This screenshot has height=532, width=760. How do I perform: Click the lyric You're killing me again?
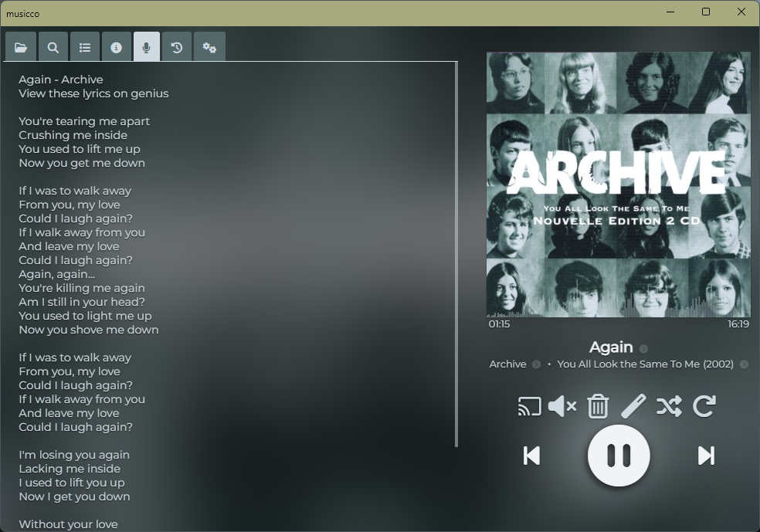82,288
